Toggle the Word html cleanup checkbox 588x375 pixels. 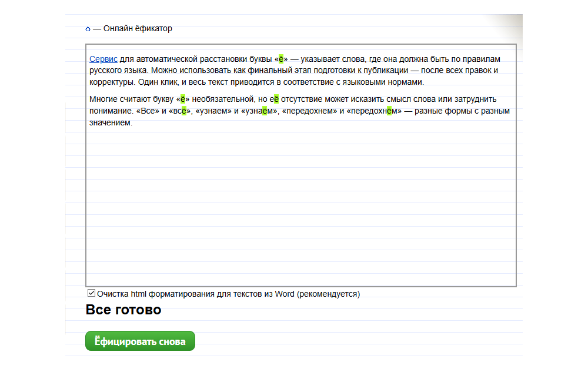click(x=91, y=293)
